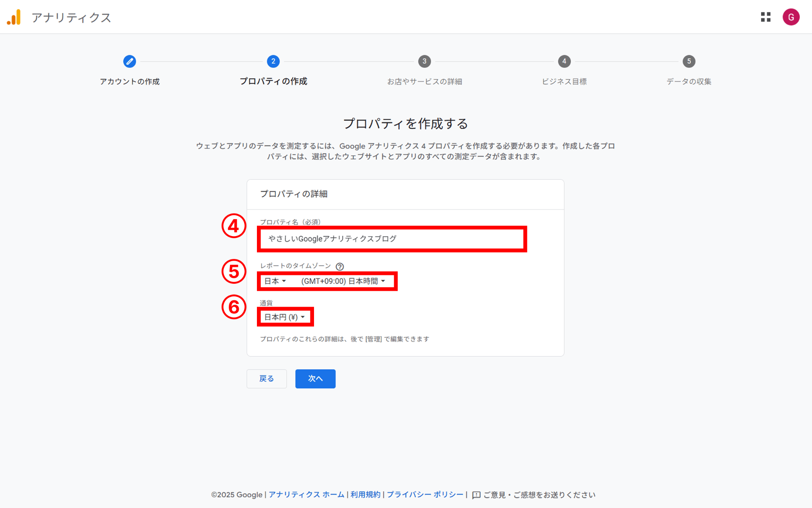Click the 次へ button
Screen dimensions: 812x508
(x=315, y=379)
